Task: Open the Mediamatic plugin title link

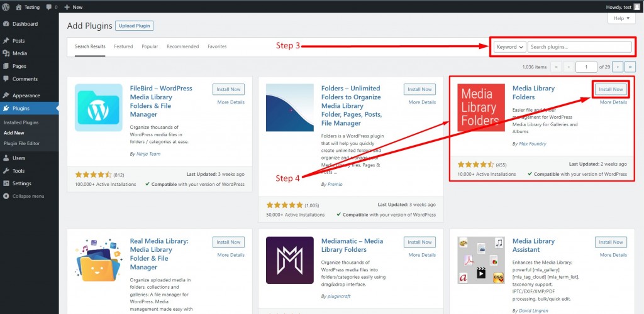Action: coord(352,245)
